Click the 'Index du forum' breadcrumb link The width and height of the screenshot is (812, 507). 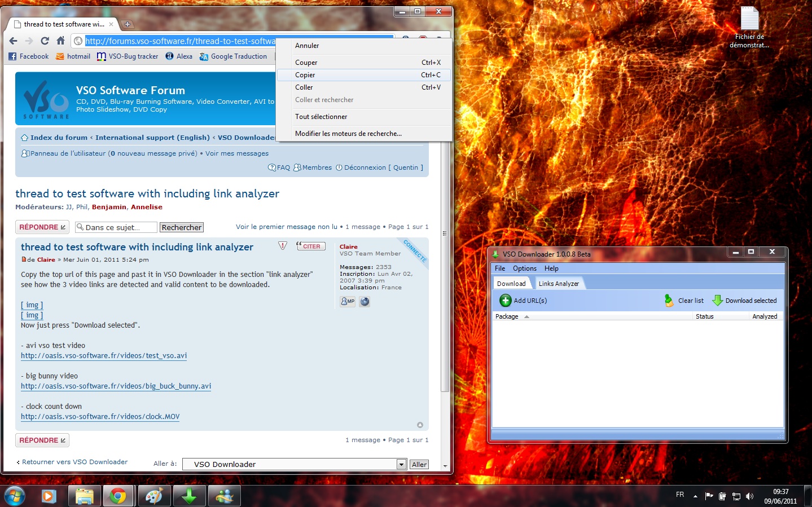pos(59,138)
